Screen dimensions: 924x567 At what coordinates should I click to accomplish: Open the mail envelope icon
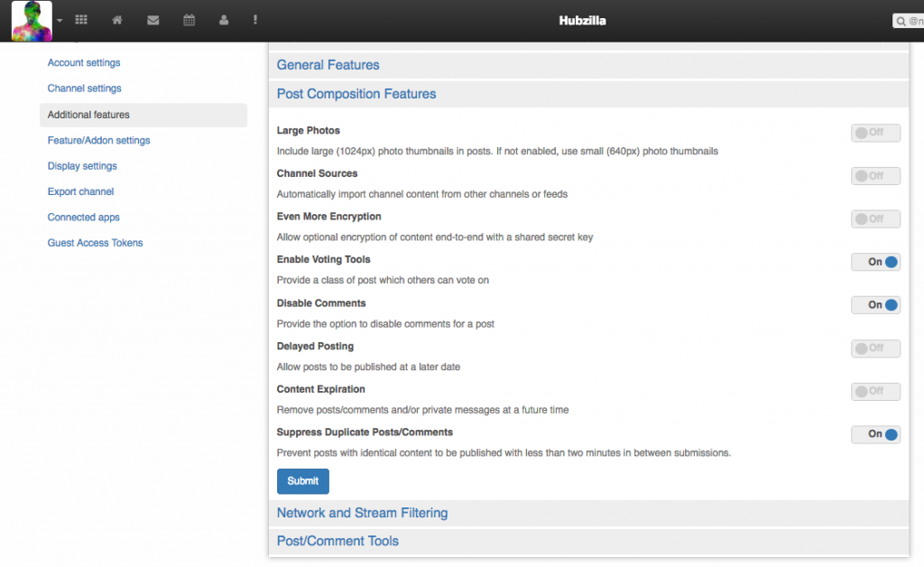tap(153, 20)
